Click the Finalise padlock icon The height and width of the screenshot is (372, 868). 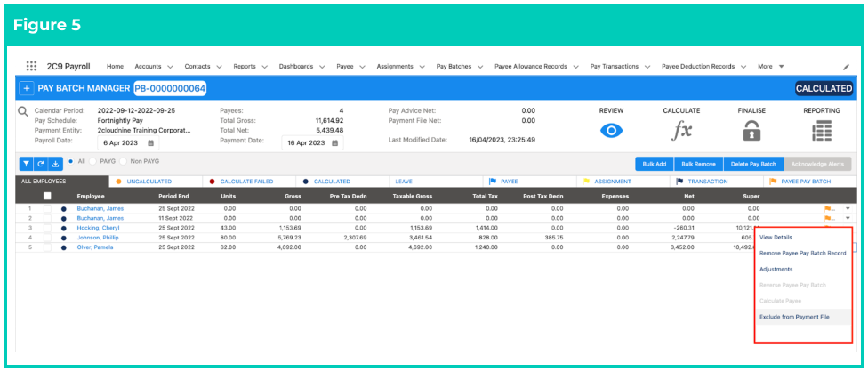coord(751,131)
